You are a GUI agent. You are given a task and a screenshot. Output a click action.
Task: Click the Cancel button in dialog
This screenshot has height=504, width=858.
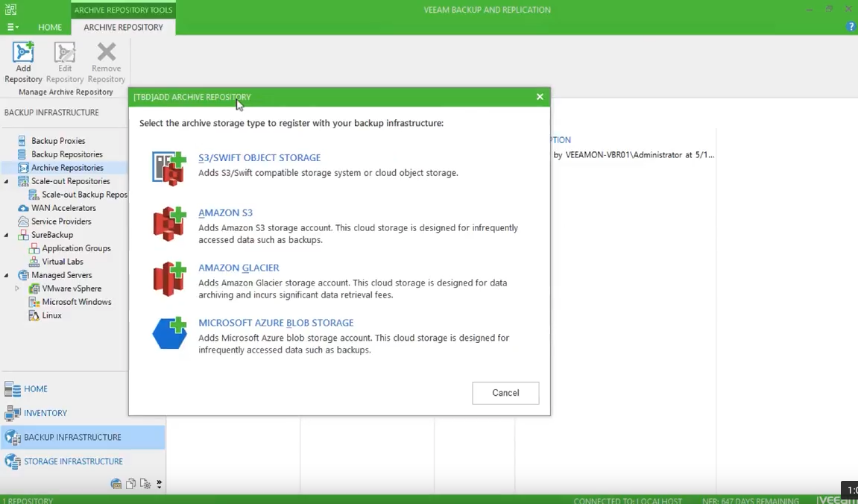point(505,393)
